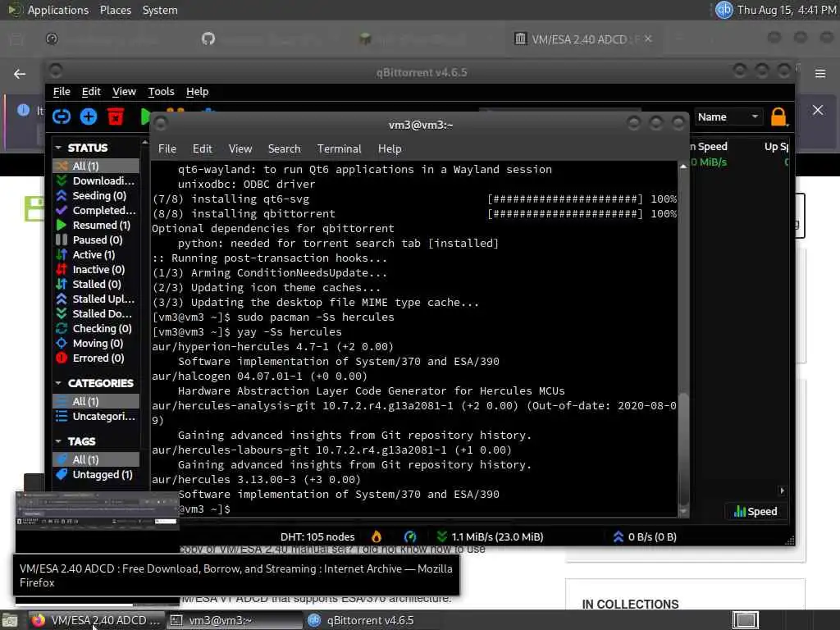Open the Places menu in top panel
840x630 pixels.
click(x=115, y=10)
